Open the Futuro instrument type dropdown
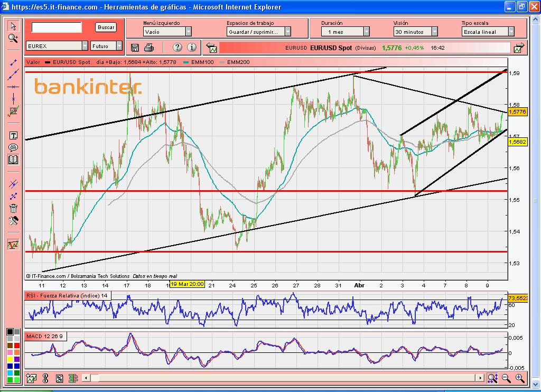Image resolution: width=541 pixels, height=392 pixels. point(106,46)
